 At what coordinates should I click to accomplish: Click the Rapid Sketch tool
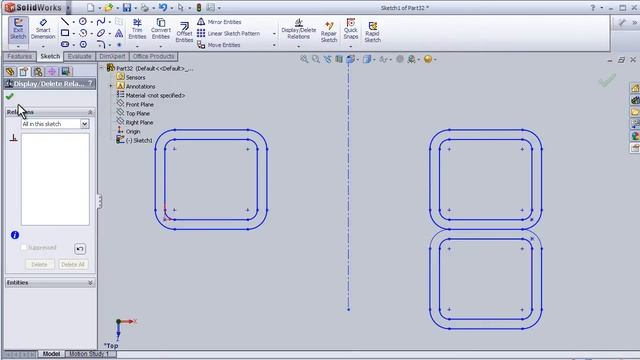click(372, 32)
